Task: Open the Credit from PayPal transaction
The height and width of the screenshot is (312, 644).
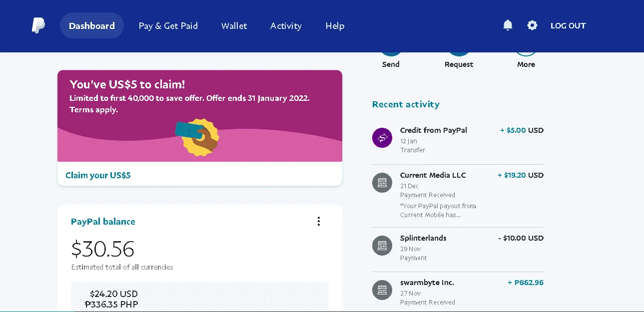Action: 458,140
